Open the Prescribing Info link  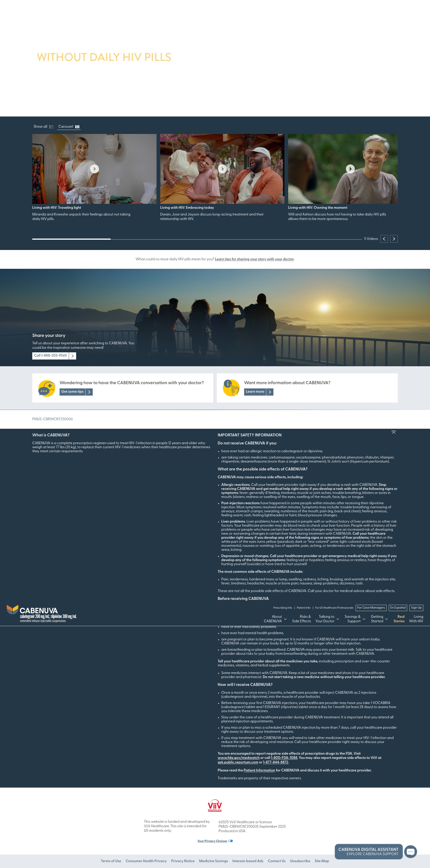[282, 608]
